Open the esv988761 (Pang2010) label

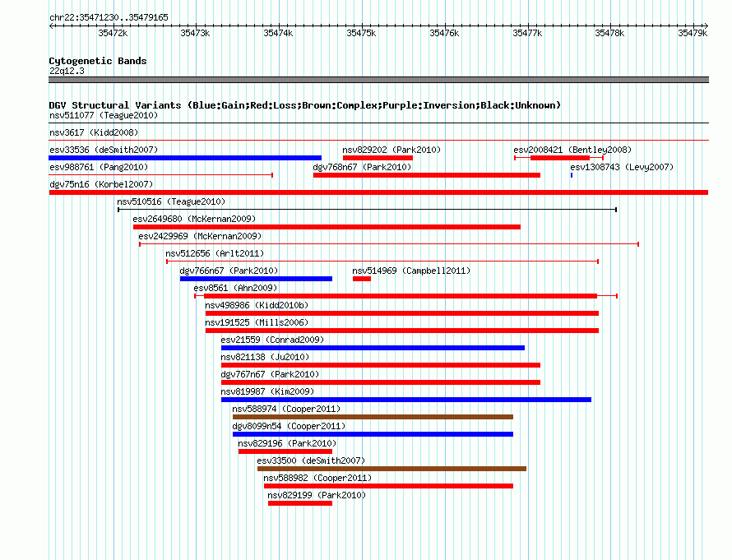coord(99,167)
